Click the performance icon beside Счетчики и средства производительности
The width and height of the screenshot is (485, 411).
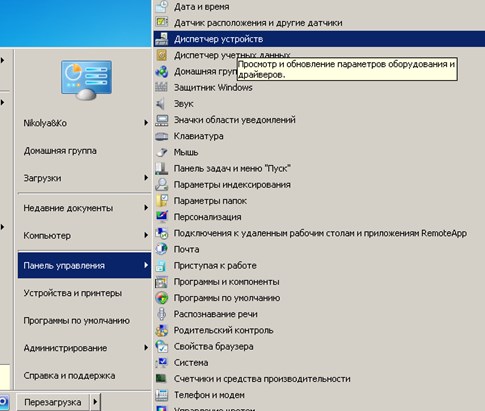click(x=162, y=379)
